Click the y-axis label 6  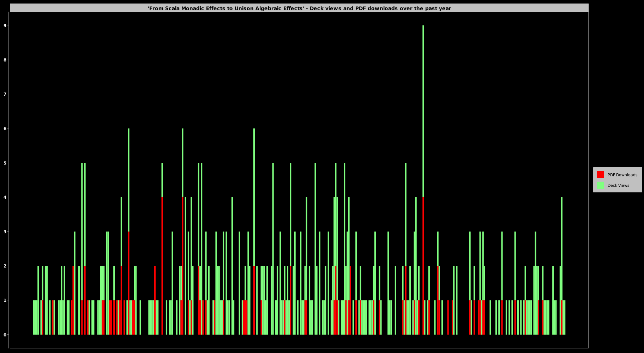pos(5,128)
